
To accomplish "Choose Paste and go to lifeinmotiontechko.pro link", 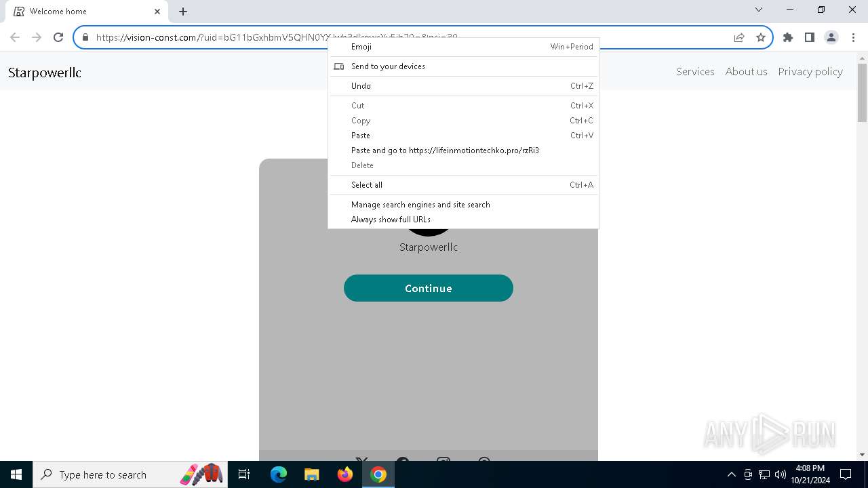I will tap(464, 150).
